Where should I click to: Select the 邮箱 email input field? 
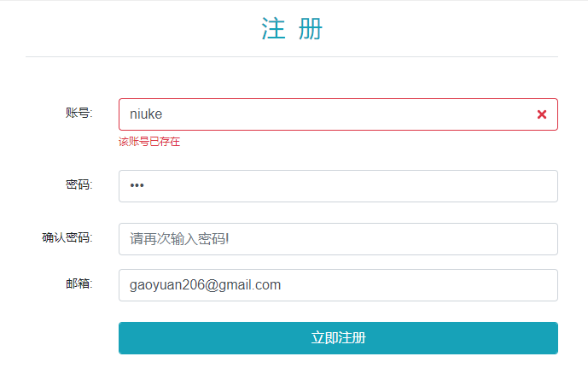click(338, 285)
